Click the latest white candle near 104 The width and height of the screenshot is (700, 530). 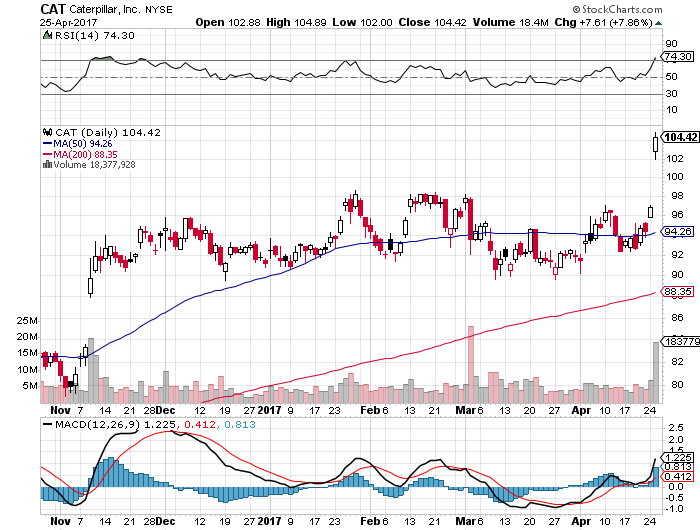(x=655, y=145)
